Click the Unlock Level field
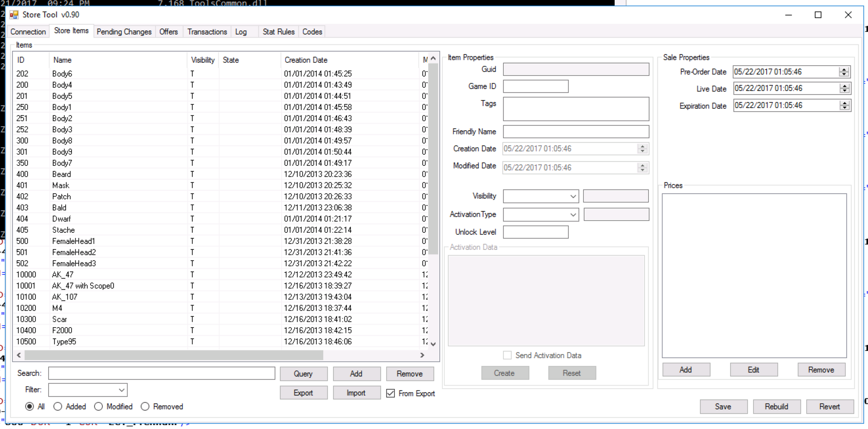This screenshot has height=429, width=868. click(x=536, y=232)
